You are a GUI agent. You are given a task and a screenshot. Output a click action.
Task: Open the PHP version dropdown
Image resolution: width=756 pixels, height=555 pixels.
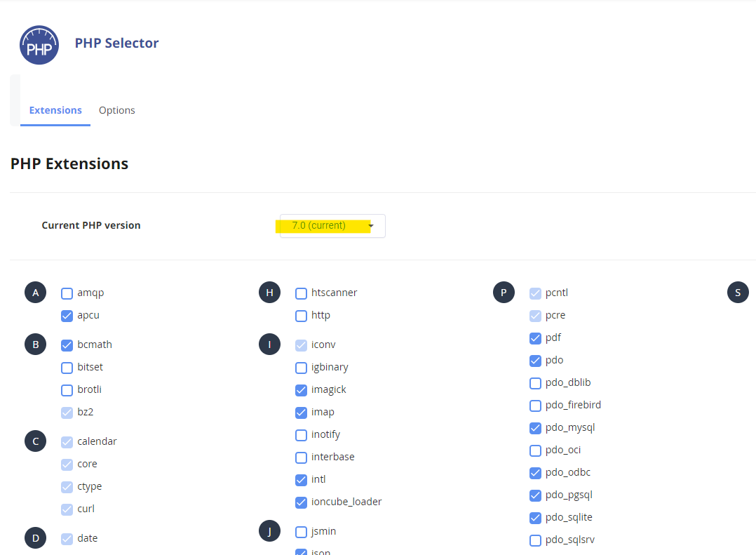click(x=332, y=226)
